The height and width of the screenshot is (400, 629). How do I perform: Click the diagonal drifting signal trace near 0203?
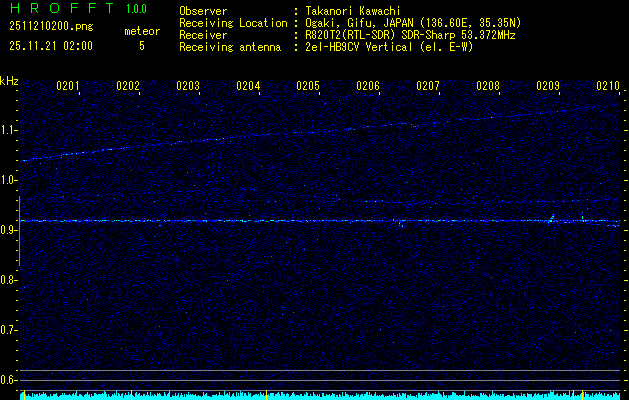click(188, 141)
